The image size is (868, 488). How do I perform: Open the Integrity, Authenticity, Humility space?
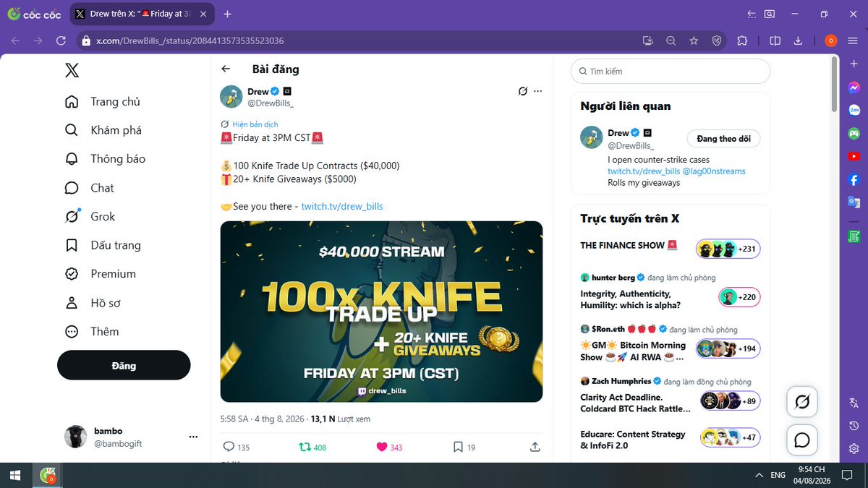[x=629, y=299]
